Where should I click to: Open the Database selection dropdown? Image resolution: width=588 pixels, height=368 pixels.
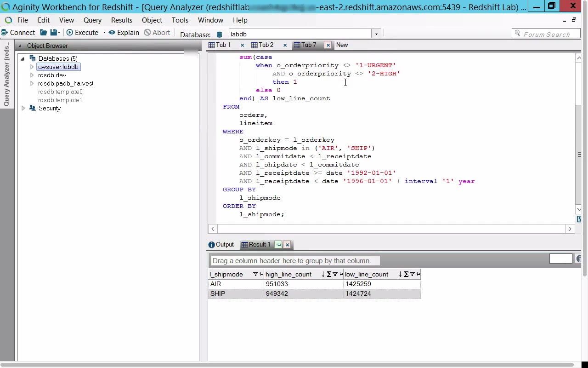[x=376, y=34]
